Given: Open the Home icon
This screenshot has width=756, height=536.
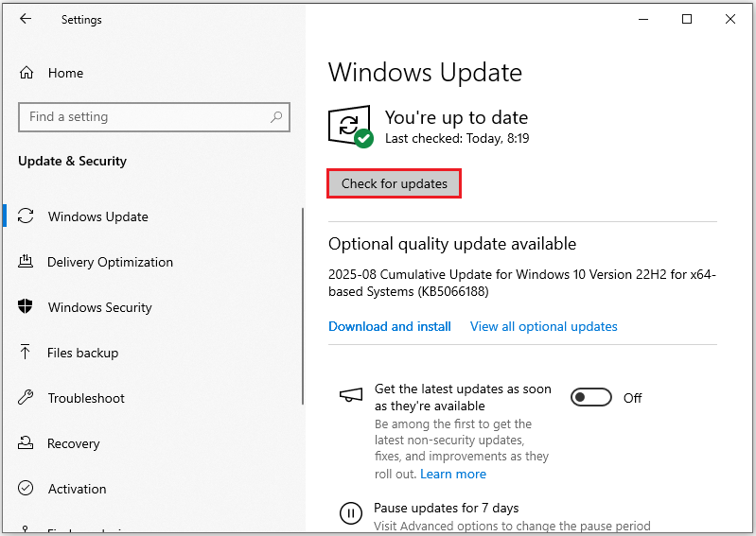Looking at the screenshot, I should click(x=26, y=73).
